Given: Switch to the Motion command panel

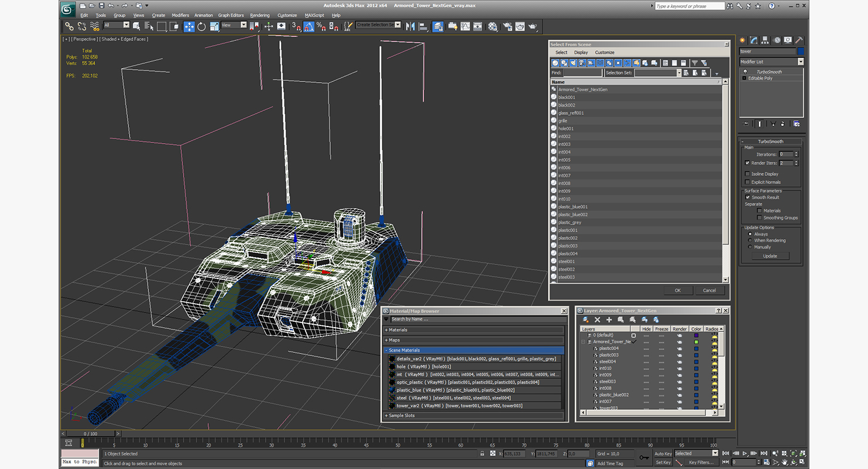Looking at the screenshot, I should [x=777, y=40].
